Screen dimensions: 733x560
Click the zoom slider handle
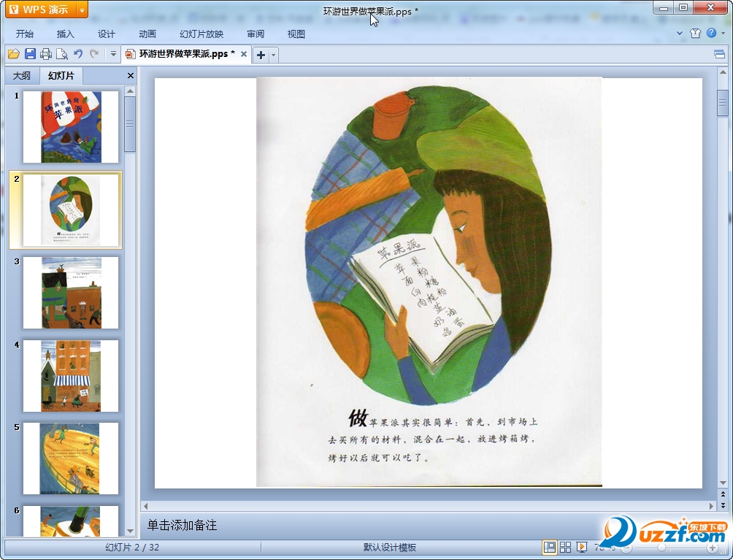point(661,548)
